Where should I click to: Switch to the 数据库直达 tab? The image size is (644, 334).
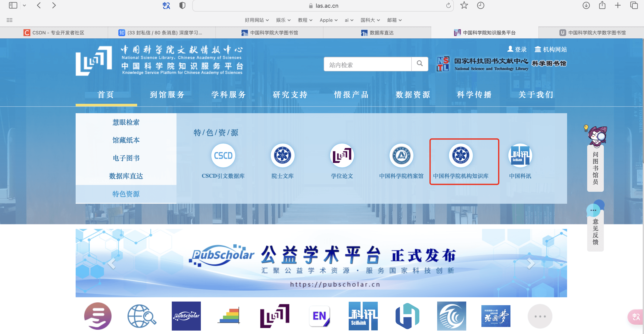point(377,32)
